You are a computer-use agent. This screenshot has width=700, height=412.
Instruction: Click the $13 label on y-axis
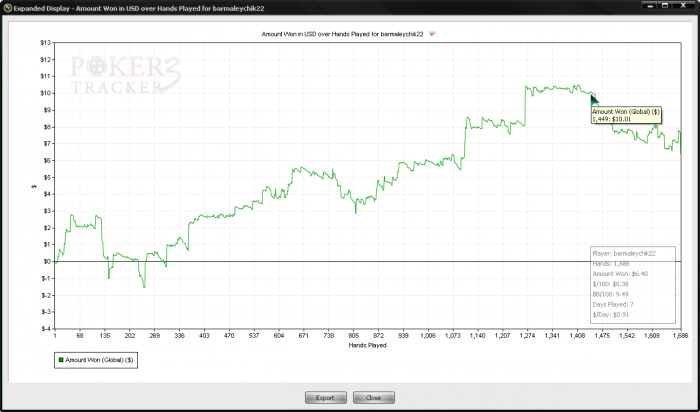pos(46,43)
